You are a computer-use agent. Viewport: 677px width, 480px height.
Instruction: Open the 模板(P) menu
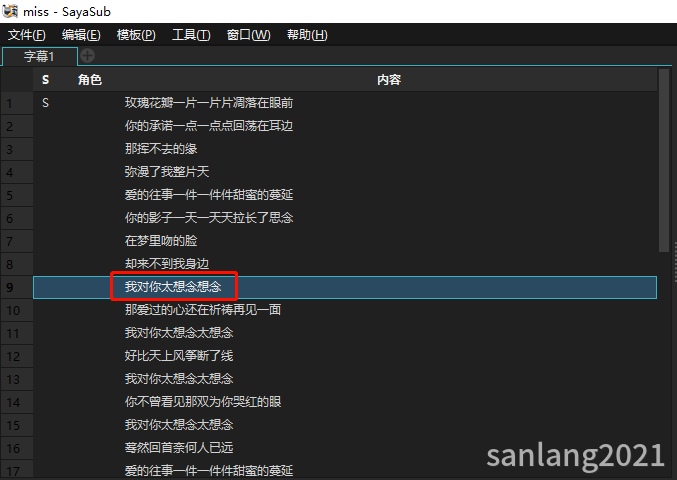136,35
